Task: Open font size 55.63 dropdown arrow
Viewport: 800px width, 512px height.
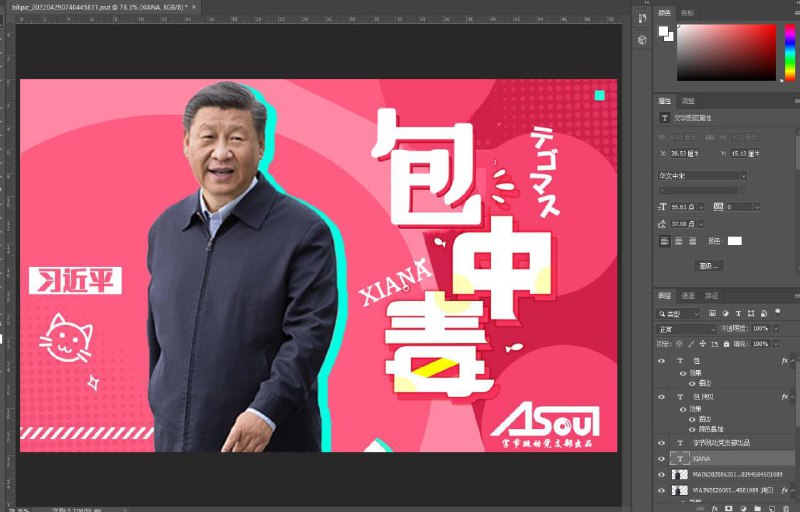Action: coord(701,207)
